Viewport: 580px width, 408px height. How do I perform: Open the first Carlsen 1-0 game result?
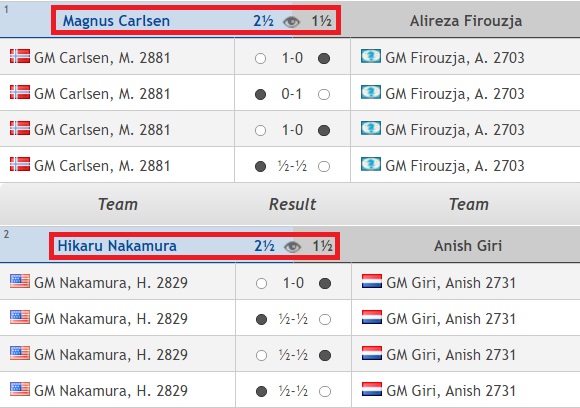tap(292, 58)
